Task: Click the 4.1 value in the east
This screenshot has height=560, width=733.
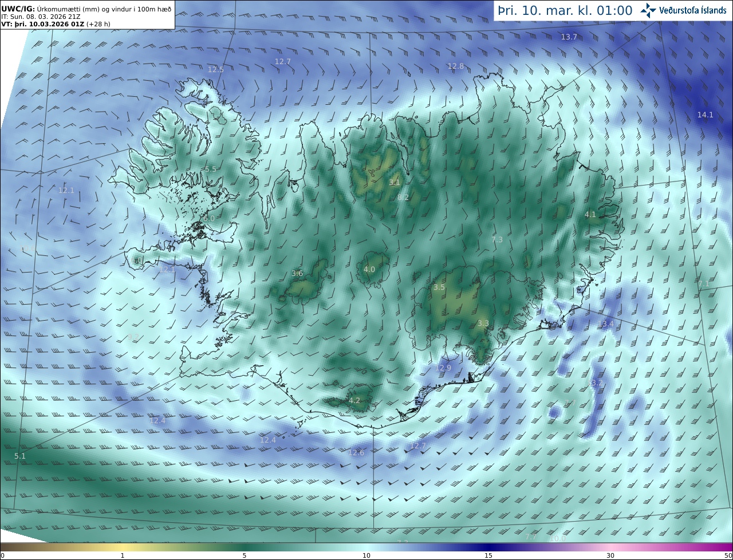Action: pyautogui.click(x=590, y=214)
